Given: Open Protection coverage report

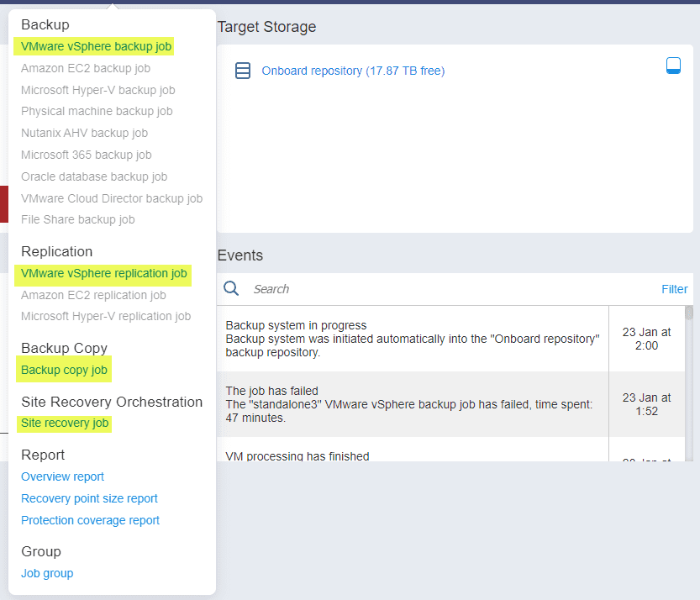Looking at the screenshot, I should (91, 520).
